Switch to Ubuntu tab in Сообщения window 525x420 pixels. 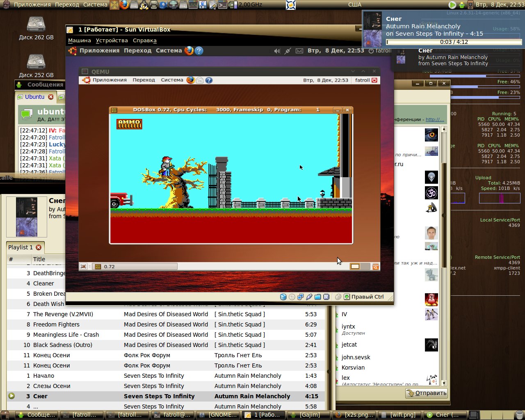point(34,97)
